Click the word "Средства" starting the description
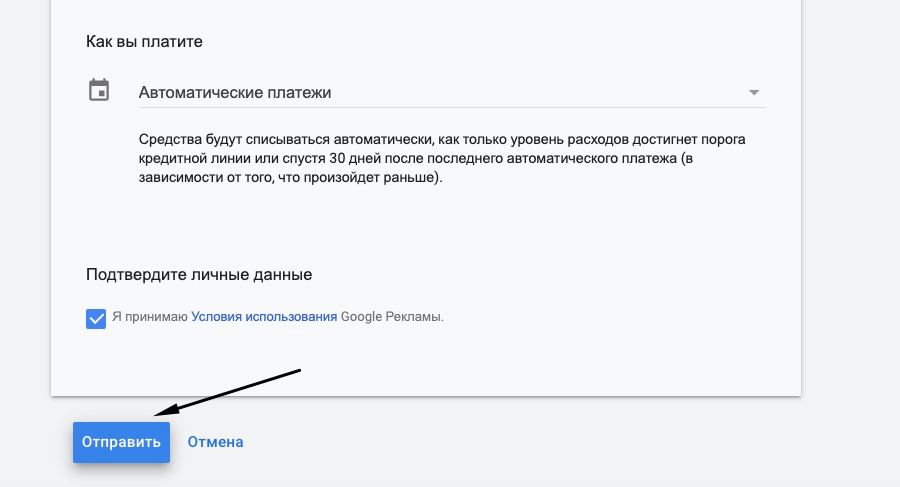This screenshot has width=900, height=487. point(168,139)
